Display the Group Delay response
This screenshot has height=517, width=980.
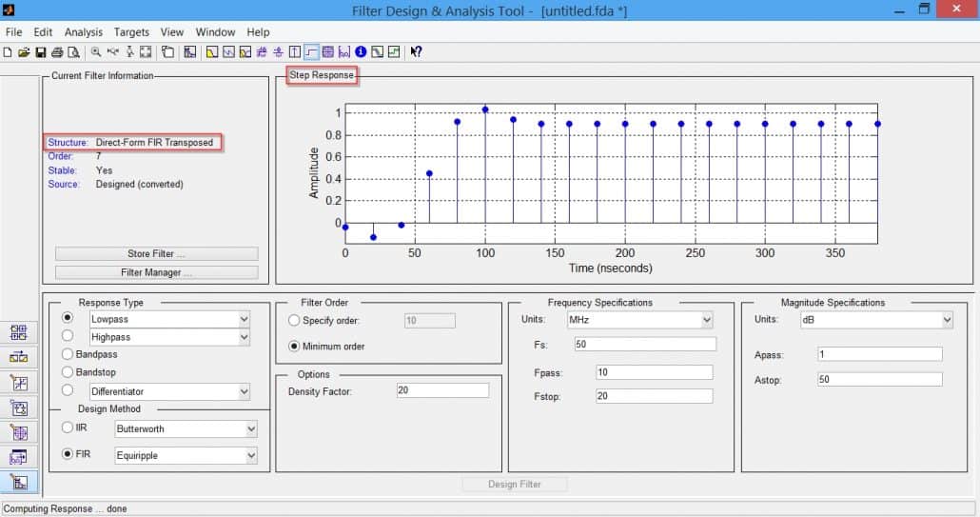(262, 52)
